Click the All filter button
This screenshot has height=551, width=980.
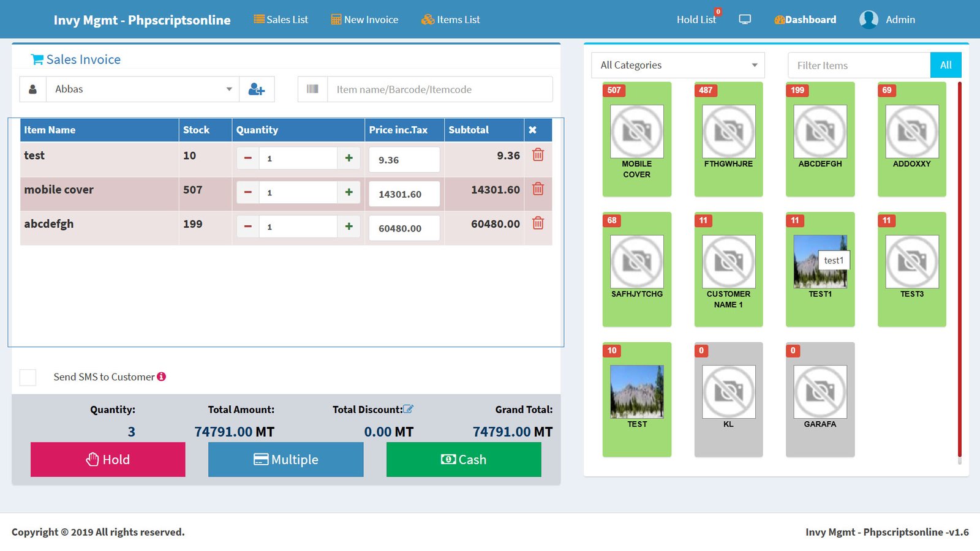(946, 66)
